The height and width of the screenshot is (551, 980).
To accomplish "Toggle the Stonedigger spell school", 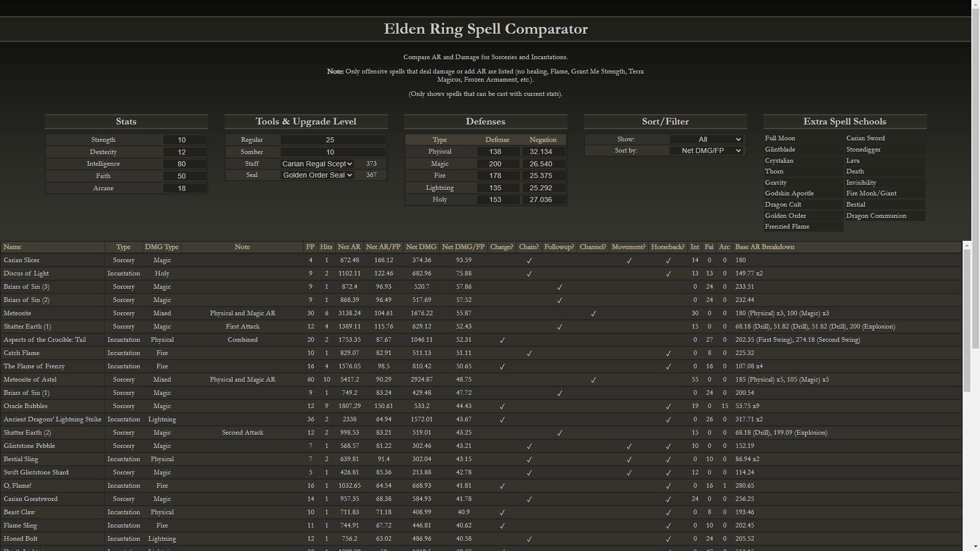I will point(885,149).
